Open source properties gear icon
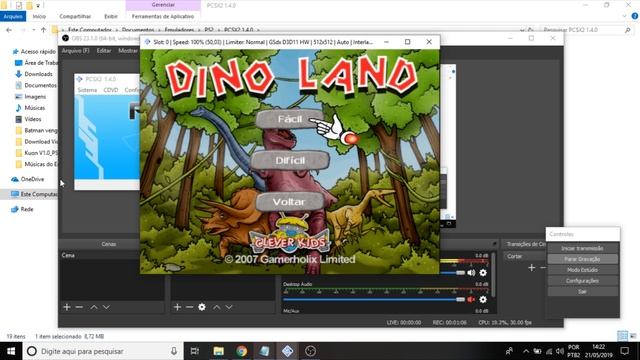640x360 pixels. coord(202,307)
